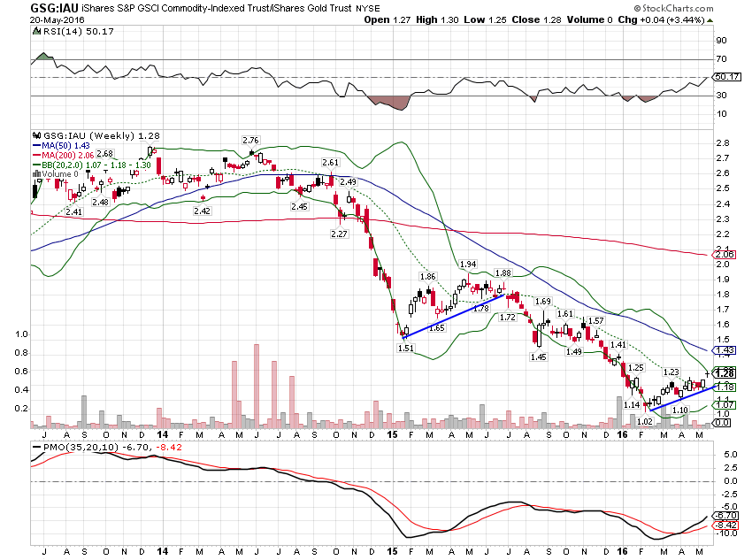The width and height of the screenshot is (752, 560).
Task: Click the -6.70 PMO value tag on right axis
Action: coord(726,516)
